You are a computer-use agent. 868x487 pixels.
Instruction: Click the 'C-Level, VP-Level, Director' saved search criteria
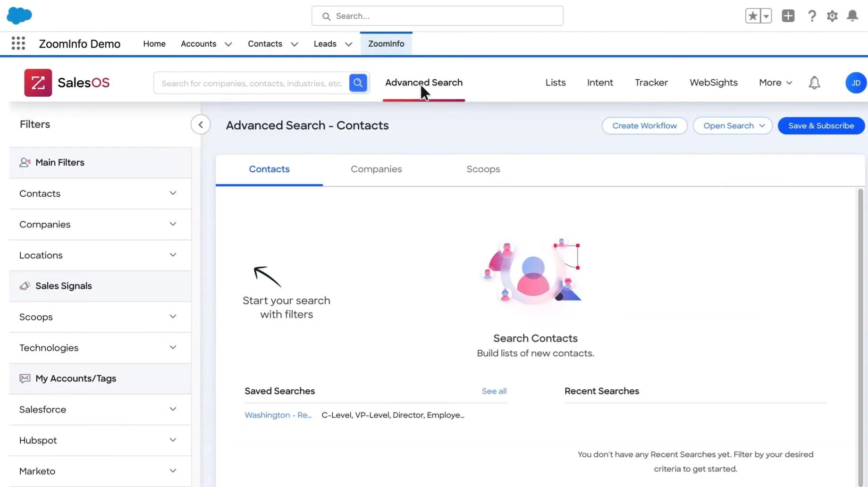[x=393, y=415]
